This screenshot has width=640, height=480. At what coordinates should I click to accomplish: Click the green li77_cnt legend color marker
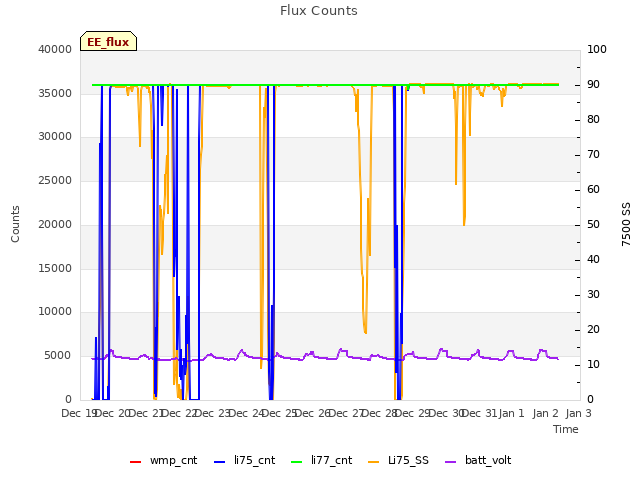pyautogui.click(x=297, y=462)
